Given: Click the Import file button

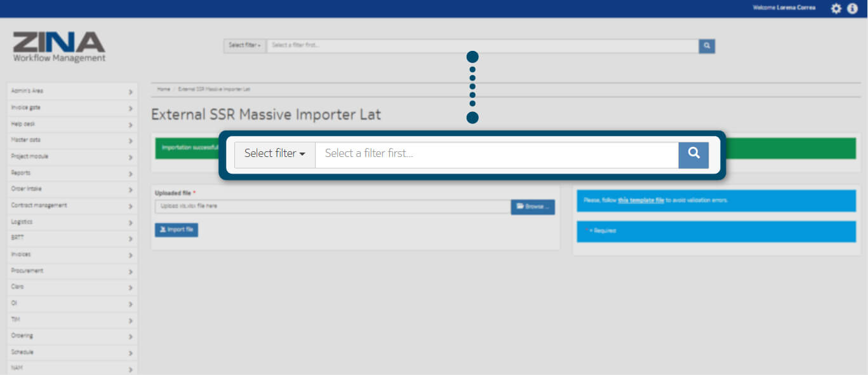Looking at the screenshot, I should (x=177, y=229).
